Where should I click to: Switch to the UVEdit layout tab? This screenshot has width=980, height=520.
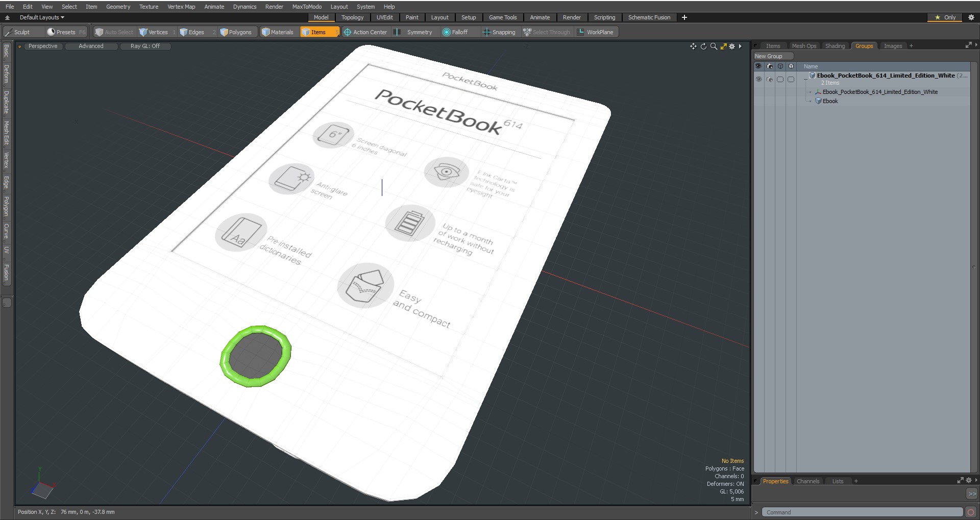pos(384,17)
